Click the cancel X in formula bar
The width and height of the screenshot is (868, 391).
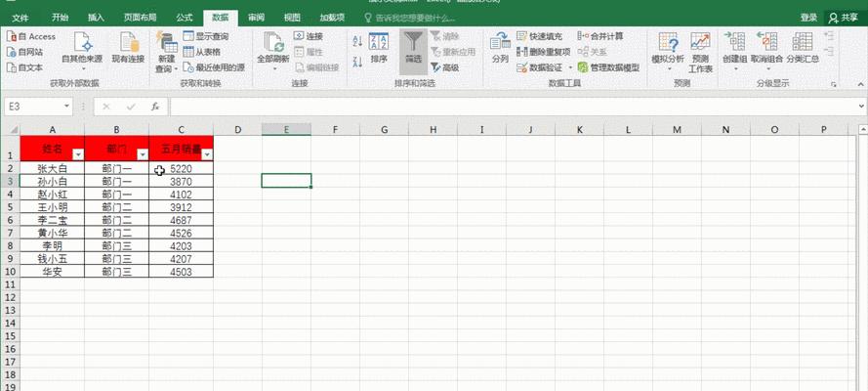pyautogui.click(x=106, y=107)
